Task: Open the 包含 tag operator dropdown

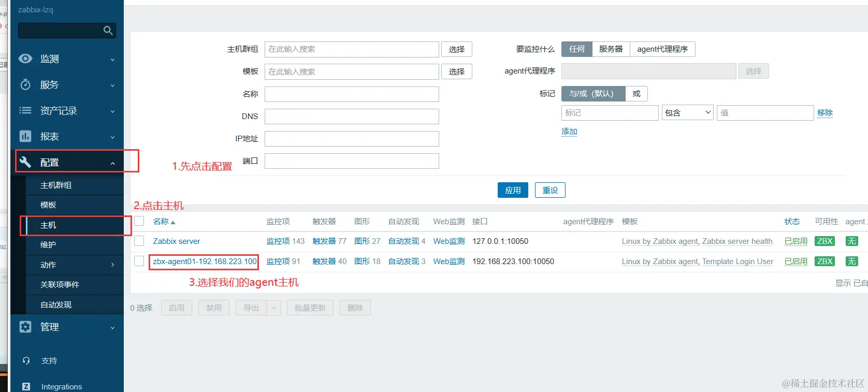Action: (688, 112)
